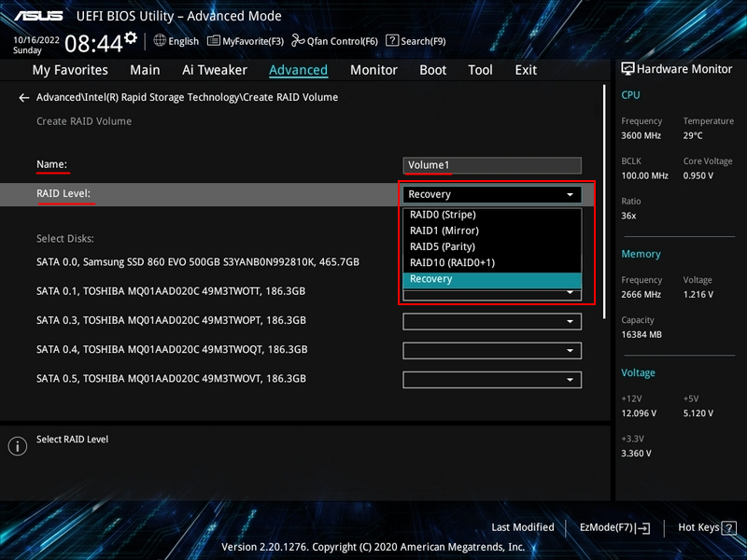Click Memory frequency value 2666 MHz
The height and width of the screenshot is (560, 747).
641,294
